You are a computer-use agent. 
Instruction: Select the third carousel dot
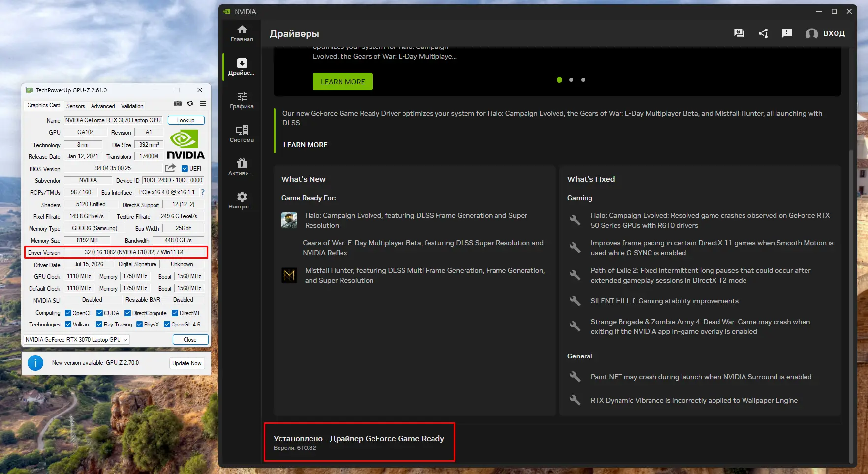[583, 80]
